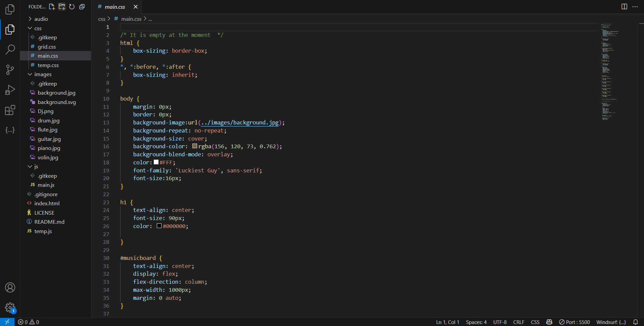Open .gitkeep in css folder
This screenshot has width=644, height=326.
click(x=55, y=37)
